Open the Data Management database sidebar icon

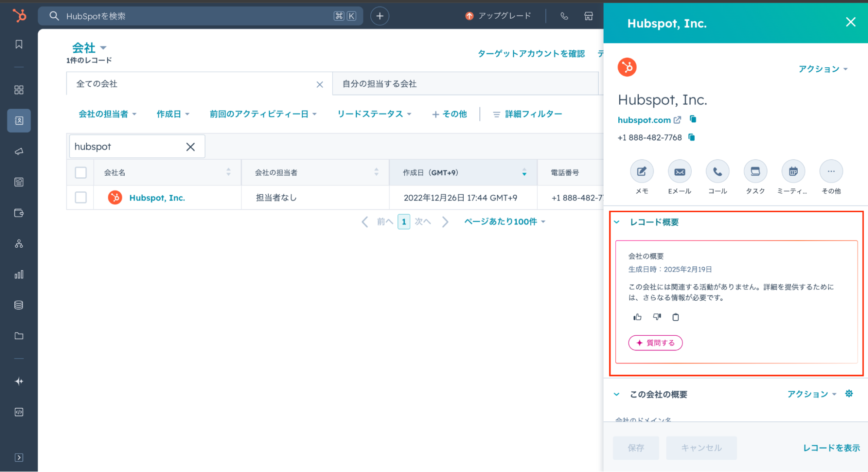[19, 305]
